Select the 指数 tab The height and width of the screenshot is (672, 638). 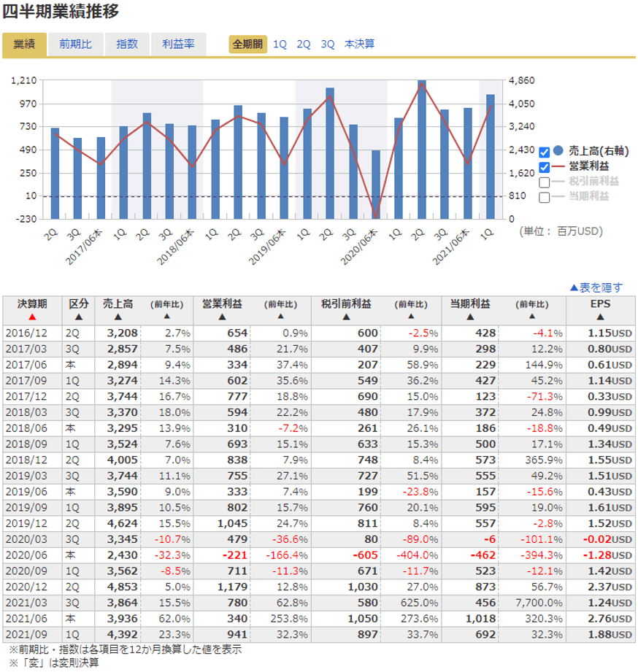click(127, 44)
